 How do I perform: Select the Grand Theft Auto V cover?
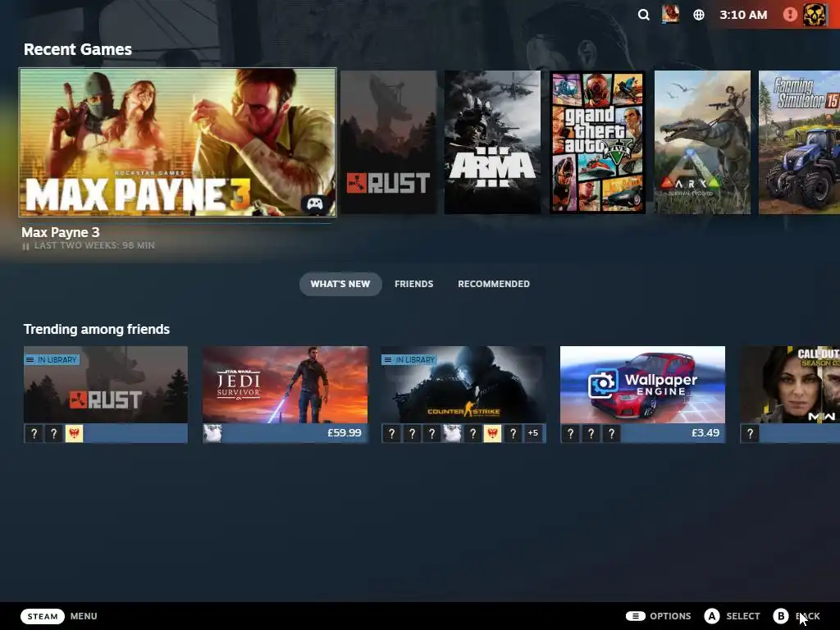tap(597, 143)
